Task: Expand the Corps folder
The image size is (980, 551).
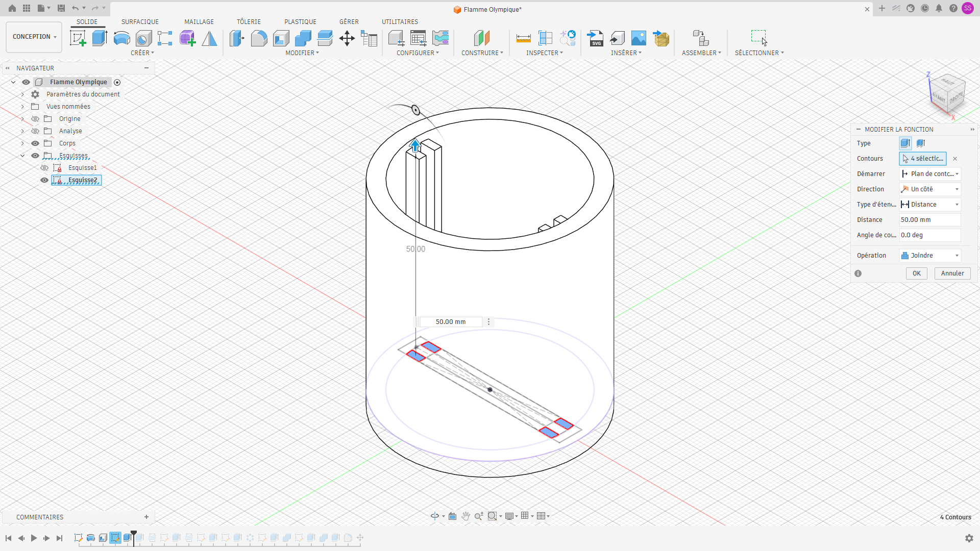Action: click(x=22, y=143)
